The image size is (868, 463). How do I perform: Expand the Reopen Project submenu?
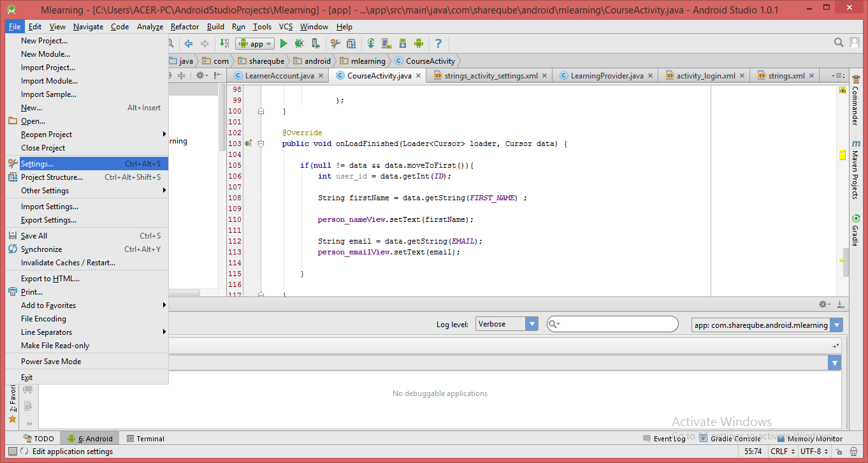tap(47, 135)
